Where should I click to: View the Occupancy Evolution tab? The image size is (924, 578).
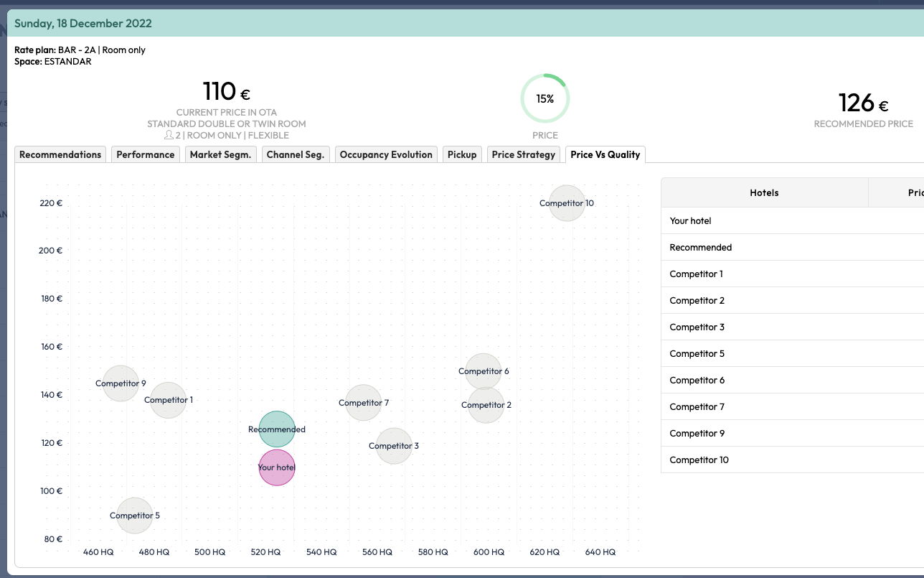tap(386, 154)
